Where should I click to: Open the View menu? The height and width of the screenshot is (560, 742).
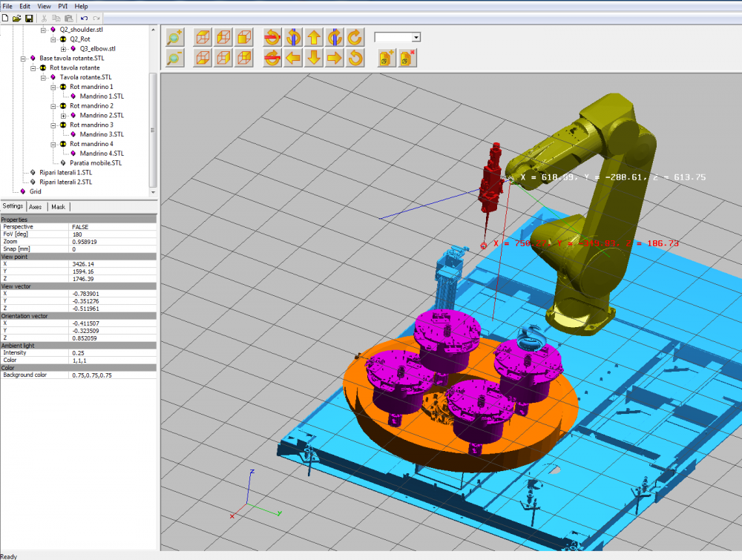(44, 6)
